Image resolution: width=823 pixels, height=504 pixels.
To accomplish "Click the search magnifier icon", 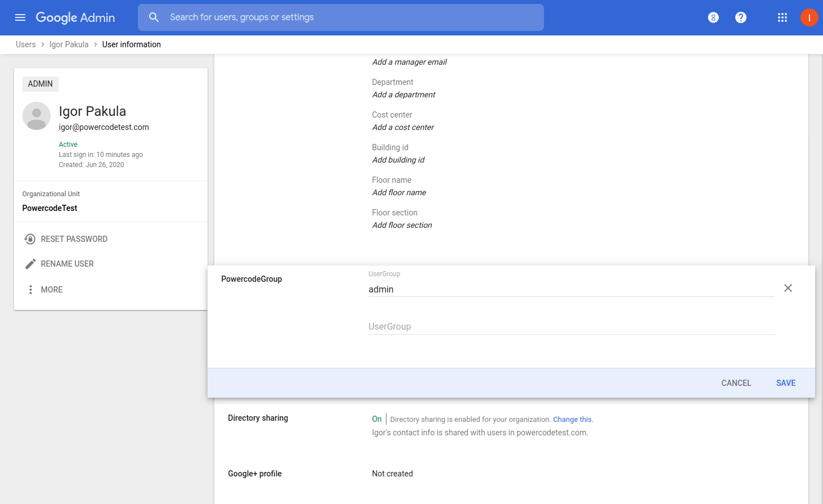I will pos(154,17).
